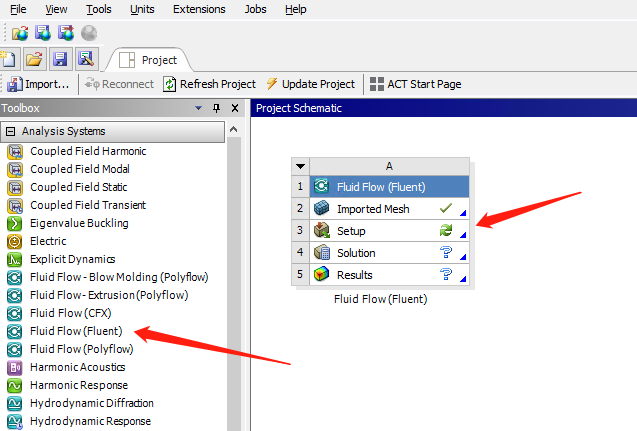The height and width of the screenshot is (431, 637).
Task: Click the second globe save toolbar icon
Action: [x=43, y=33]
